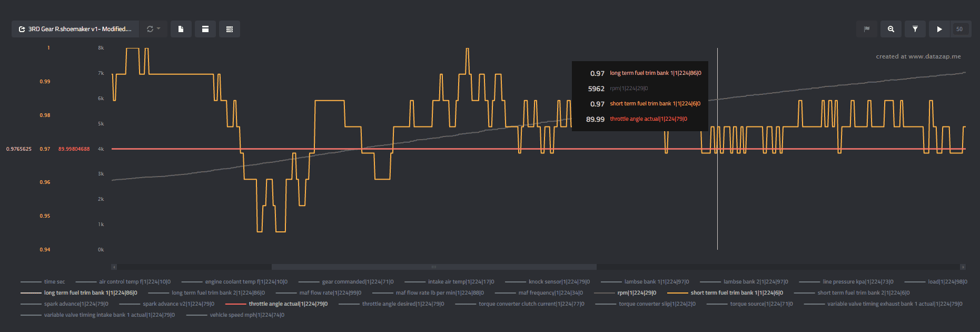Image resolution: width=980 pixels, height=332 pixels.
Task: Toggle the 'gear commanded' legend series
Action: (346, 282)
